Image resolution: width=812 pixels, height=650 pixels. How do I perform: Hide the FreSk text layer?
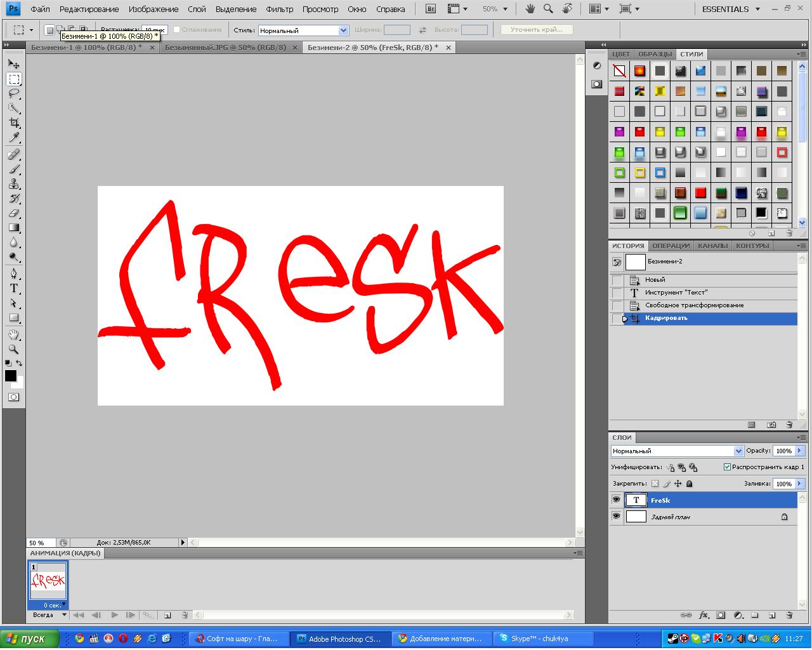pyautogui.click(x=616, y=500)
